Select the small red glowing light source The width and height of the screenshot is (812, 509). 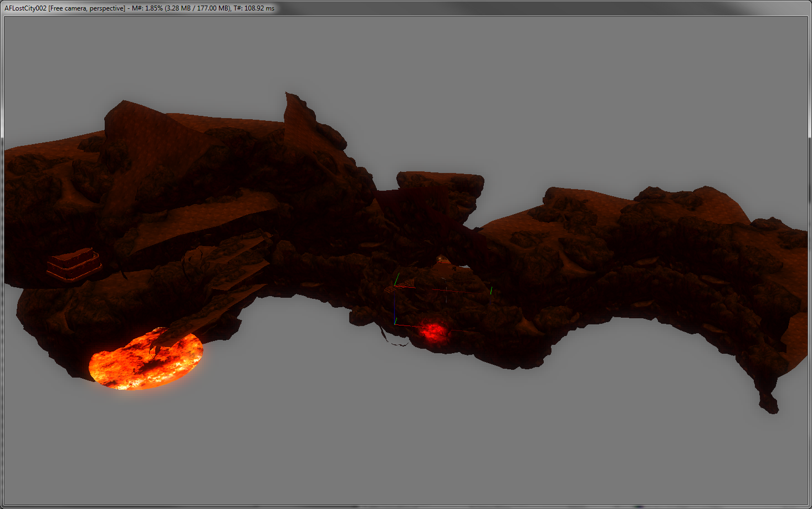point(433,331)
